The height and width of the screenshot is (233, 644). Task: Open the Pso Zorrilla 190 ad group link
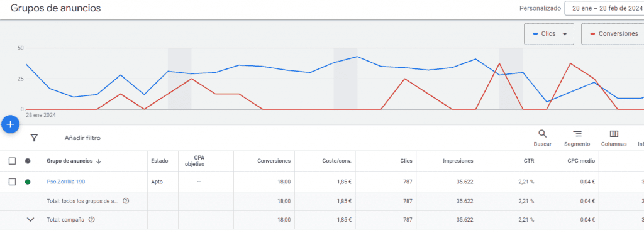tap(65, 182)
